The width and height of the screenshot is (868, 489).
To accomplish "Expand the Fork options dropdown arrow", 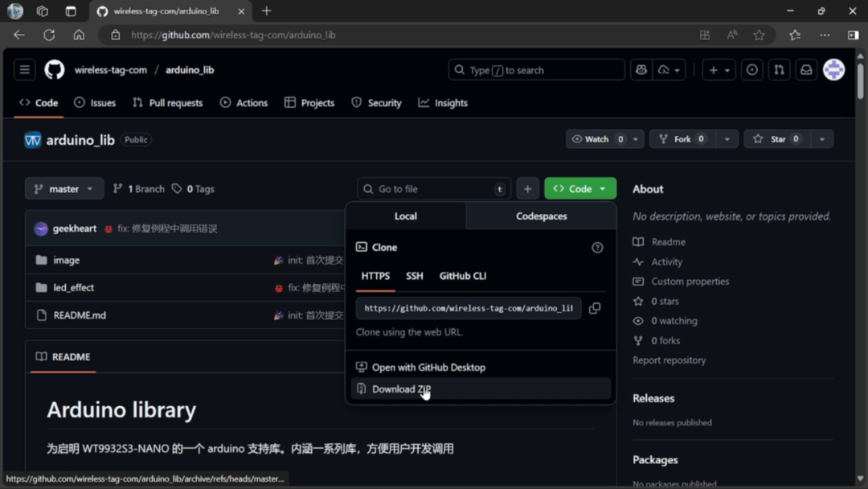I will click(727, 139).
